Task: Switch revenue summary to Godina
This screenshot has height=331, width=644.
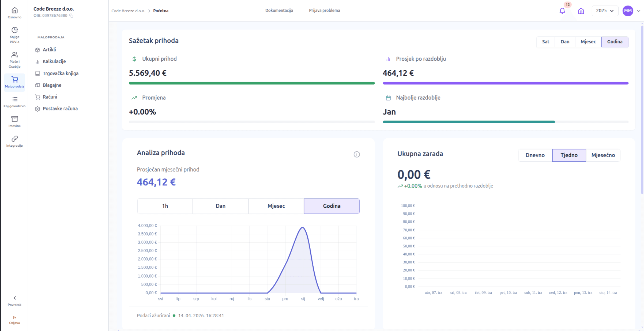Action: (x=615, y=42)
